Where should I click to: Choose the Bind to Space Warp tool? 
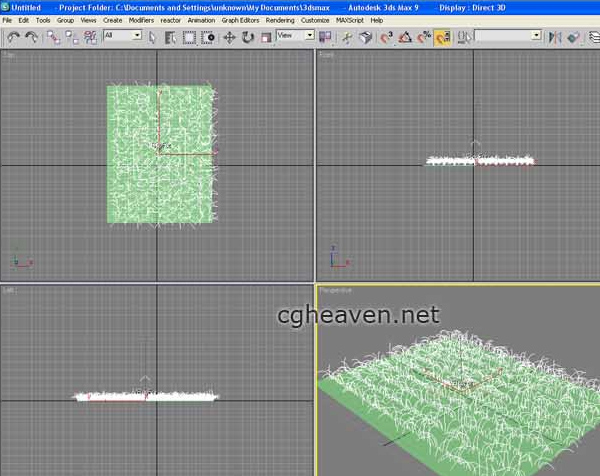tap(90, 37)
